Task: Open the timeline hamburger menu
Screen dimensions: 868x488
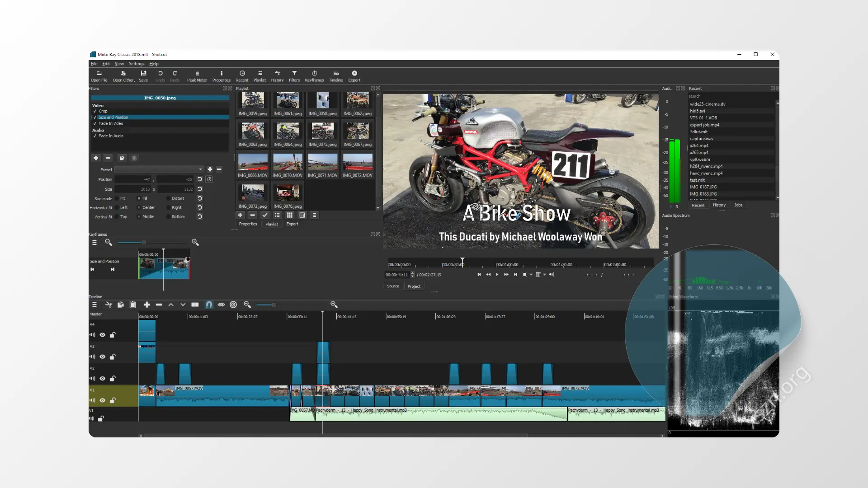Action: pos(94,305)
